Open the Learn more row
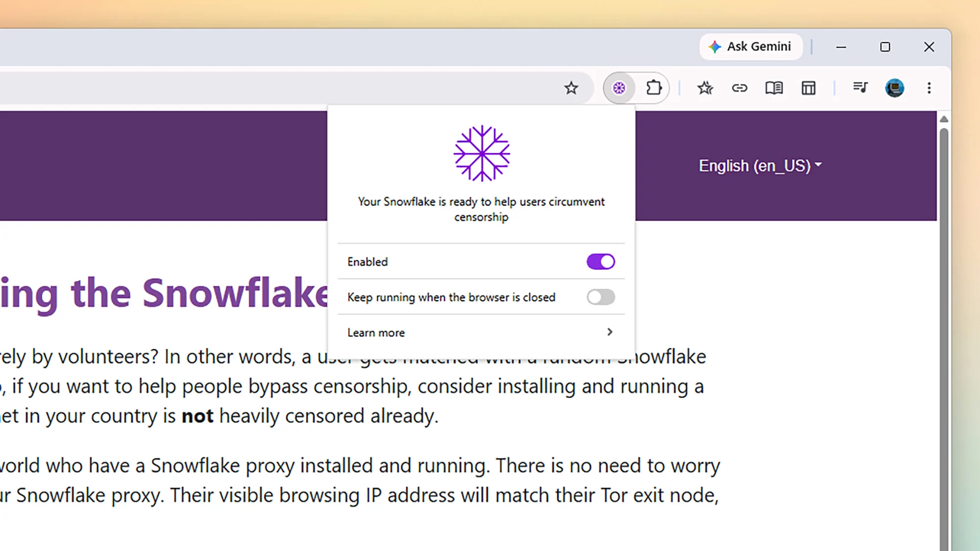 pyautogui.click(x=481, y=333)
